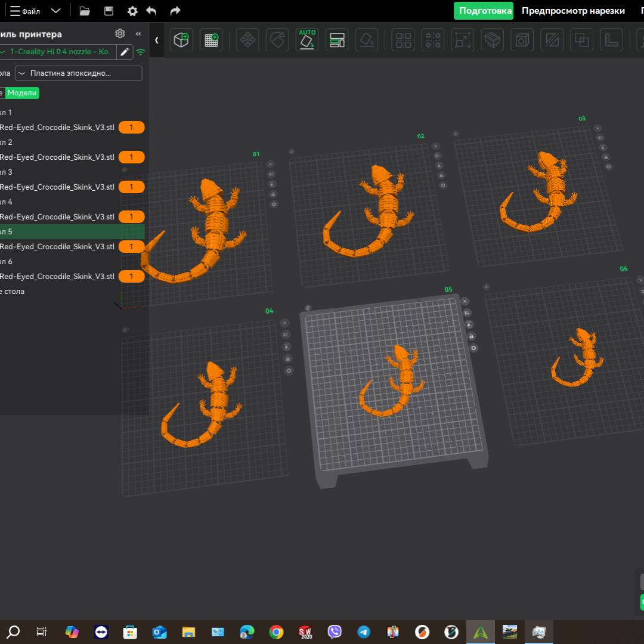Open the bed plate type dropdown
Screen dimensions: 644x644
coord(78,73)
